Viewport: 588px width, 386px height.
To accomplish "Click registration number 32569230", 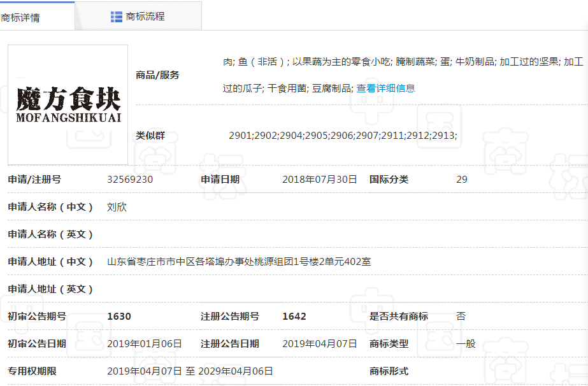I will [x=130, y=180].
